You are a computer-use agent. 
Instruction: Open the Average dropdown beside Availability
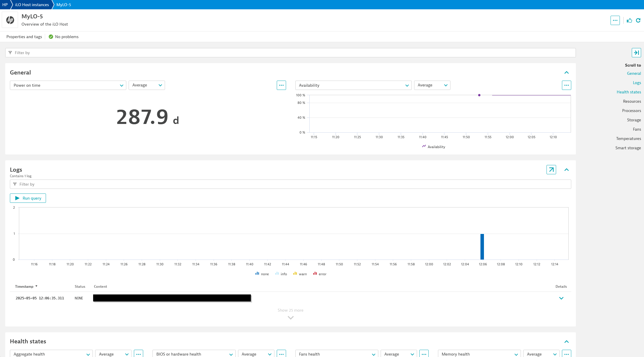(432, 85)
